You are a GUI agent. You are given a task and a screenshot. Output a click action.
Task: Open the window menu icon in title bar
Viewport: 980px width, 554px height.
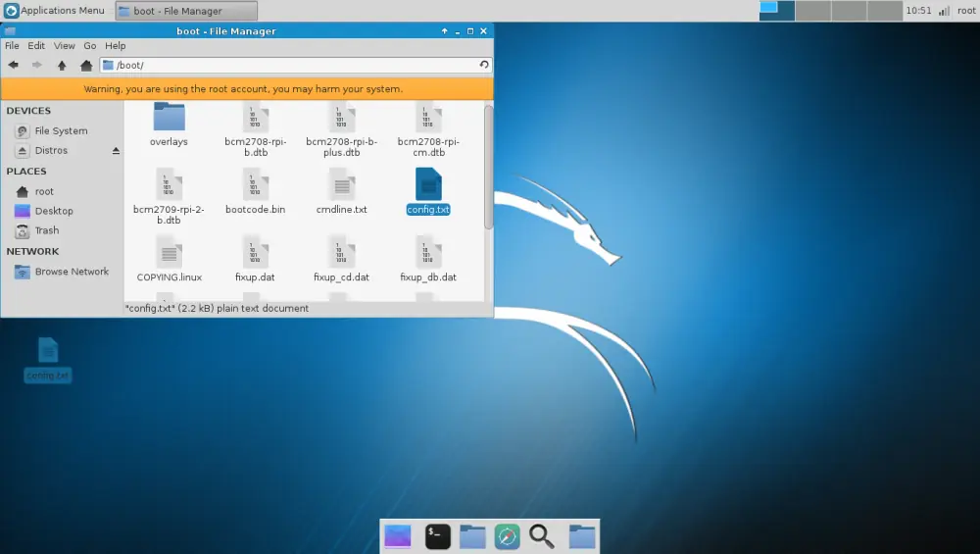[10, 30]
